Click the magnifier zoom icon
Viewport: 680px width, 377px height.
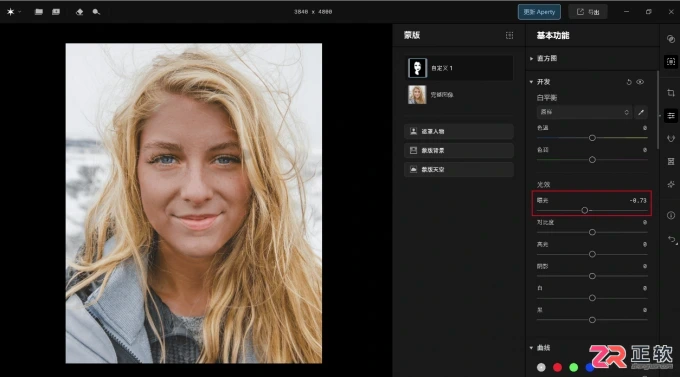pyautogui.click(x=96, y=12)
